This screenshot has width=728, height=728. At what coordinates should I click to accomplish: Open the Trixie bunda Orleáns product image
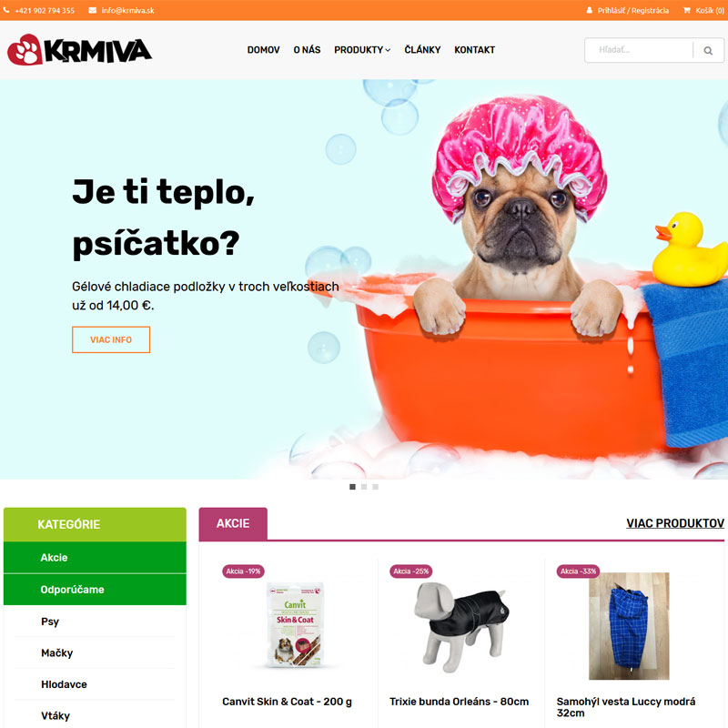click(x=461, y=627)
